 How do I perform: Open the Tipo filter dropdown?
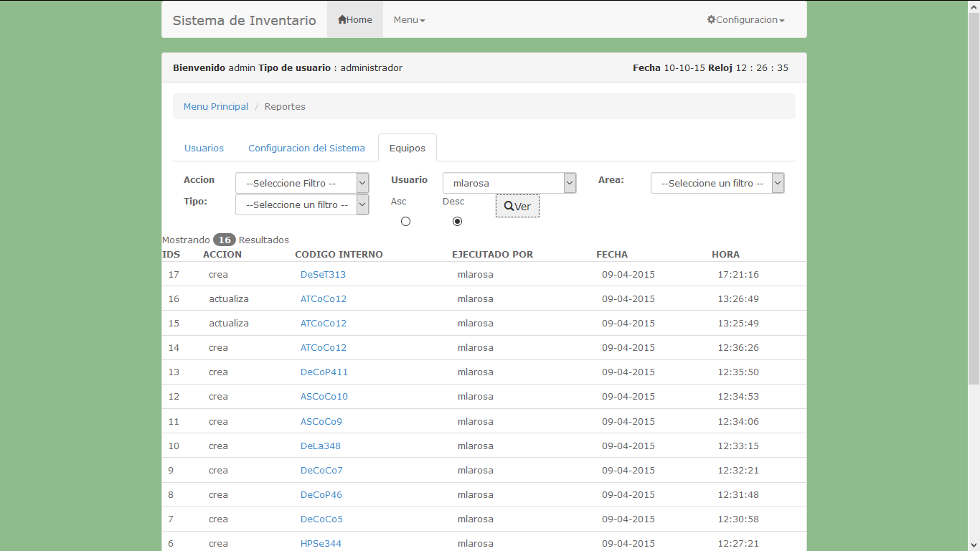click(302, 204)
